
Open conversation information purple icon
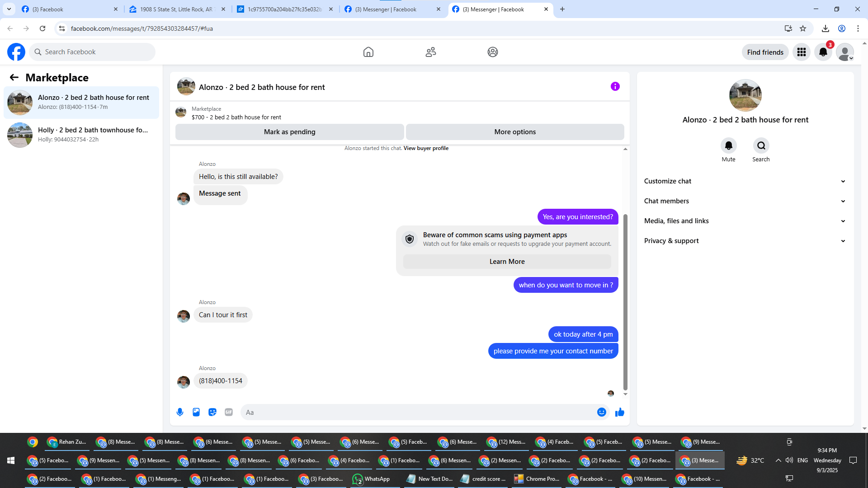click(x=615, y=86)
